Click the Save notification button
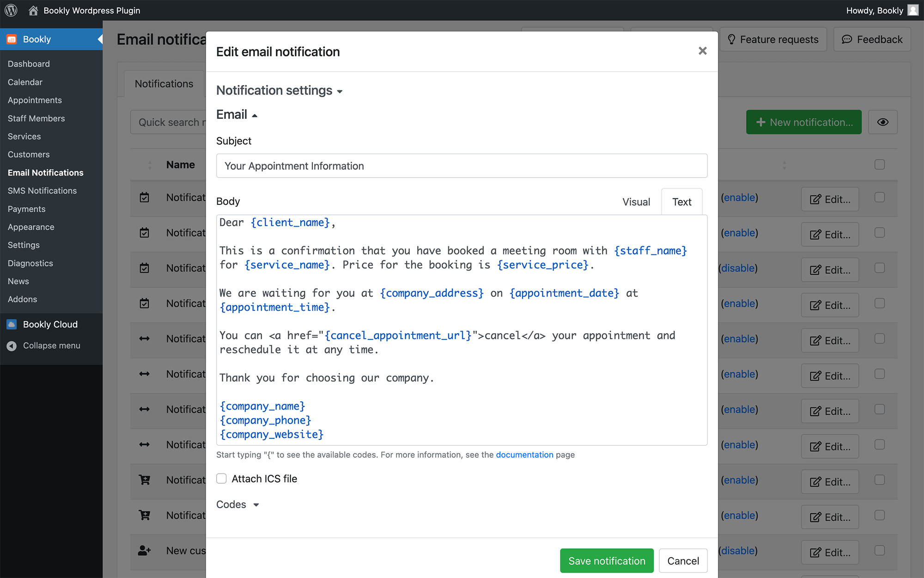The width and height of the screenshot is (924, 578). [607, 560]
